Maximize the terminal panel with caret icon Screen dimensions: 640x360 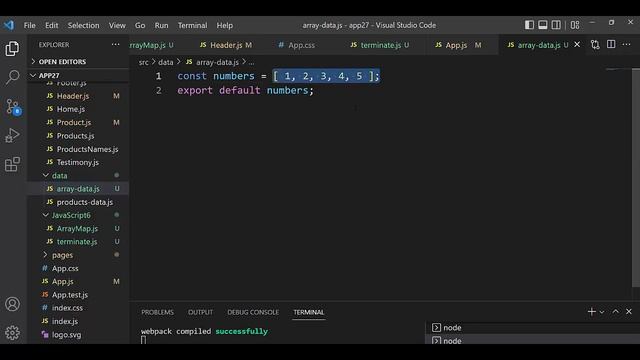tap(616, 312)
